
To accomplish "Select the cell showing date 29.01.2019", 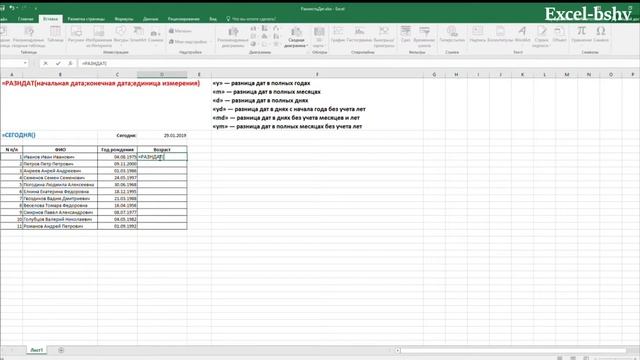I will click(x=162, y=135).
